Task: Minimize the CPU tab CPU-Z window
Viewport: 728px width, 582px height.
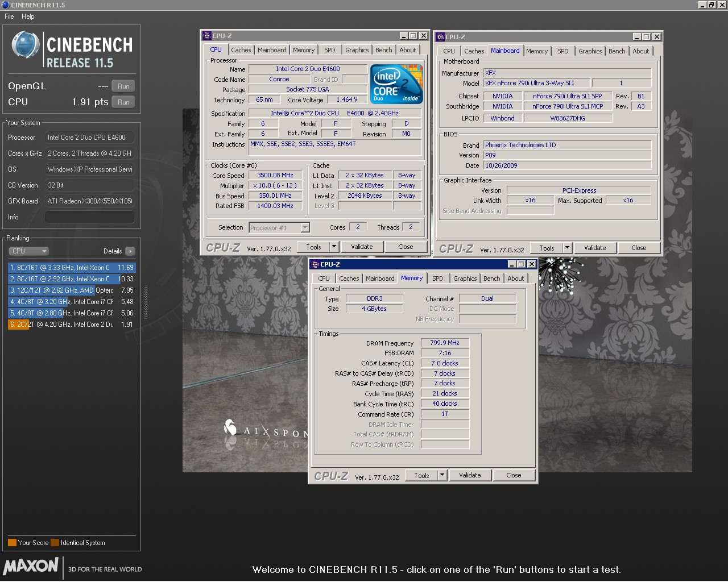Action: [x=403, y=36]
